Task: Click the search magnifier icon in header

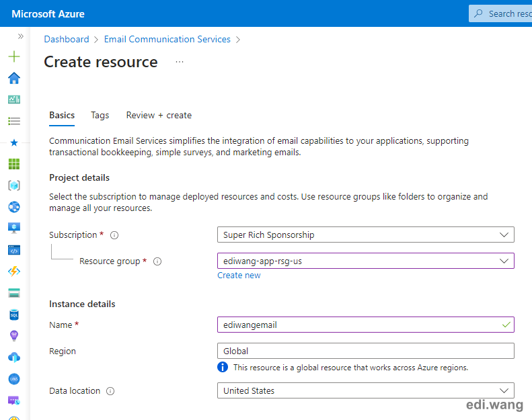Action: 478,13
